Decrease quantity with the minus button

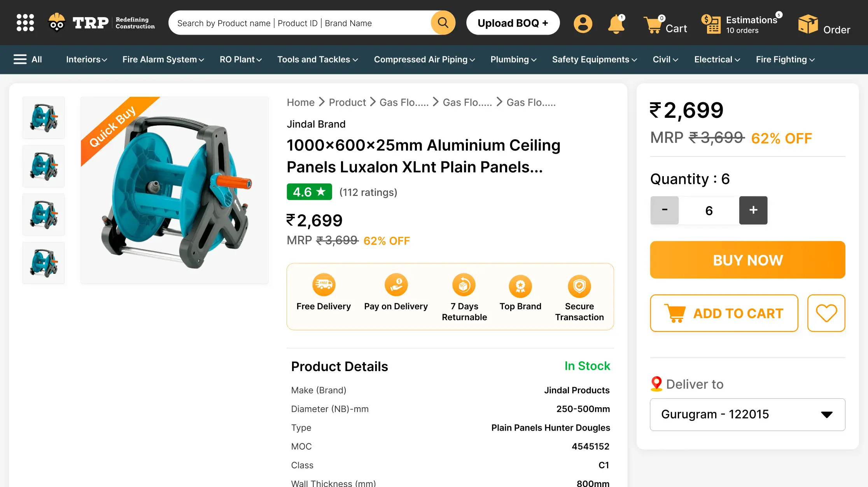click(664, 210)
